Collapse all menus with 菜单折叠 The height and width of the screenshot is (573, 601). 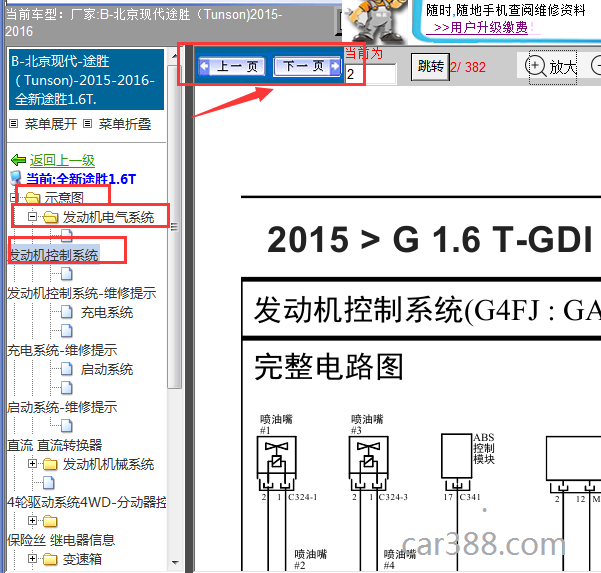coord(125,124)
